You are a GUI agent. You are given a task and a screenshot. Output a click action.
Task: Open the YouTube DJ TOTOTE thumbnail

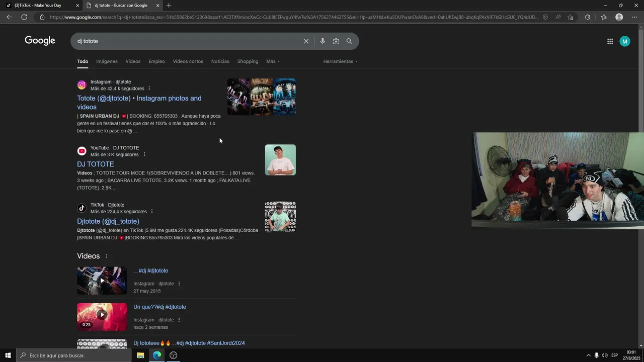[280, 160]
